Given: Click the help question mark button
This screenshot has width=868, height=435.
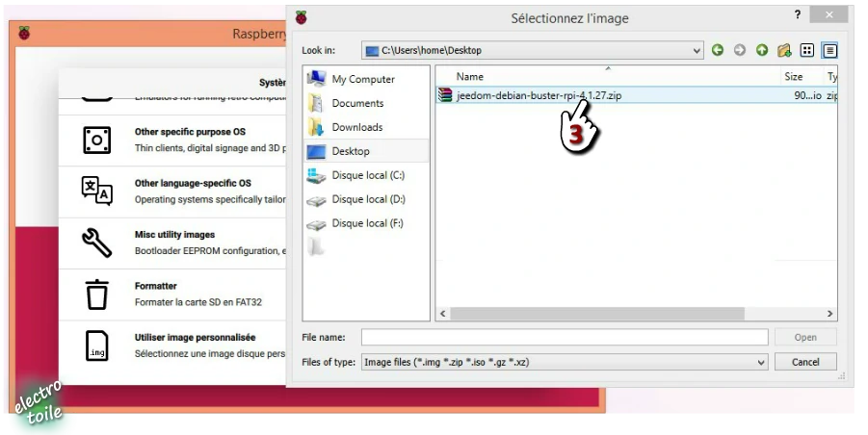Looking at the screenshot, I should pos(797,15).
